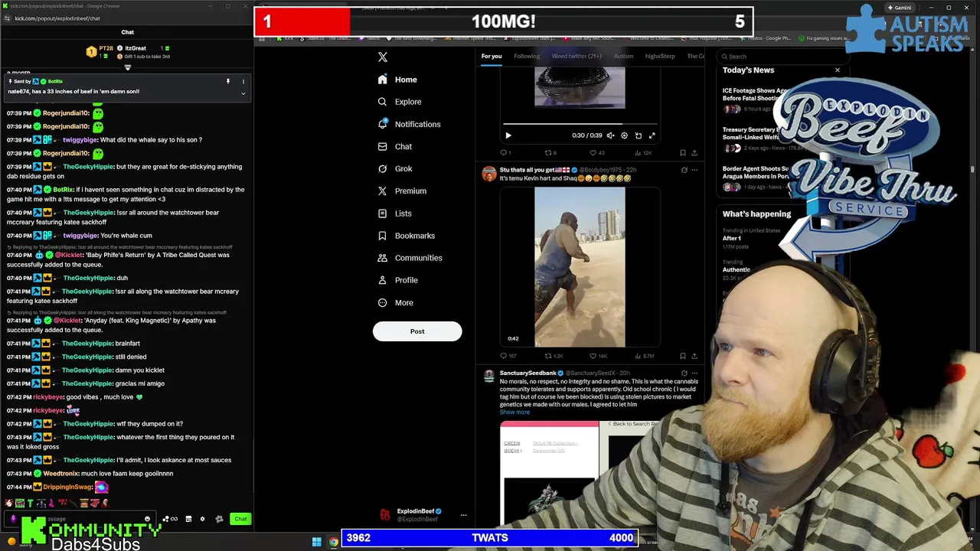980x551 pixels.
Task: Play the beach video thumbnail
Action: point(580,266)
